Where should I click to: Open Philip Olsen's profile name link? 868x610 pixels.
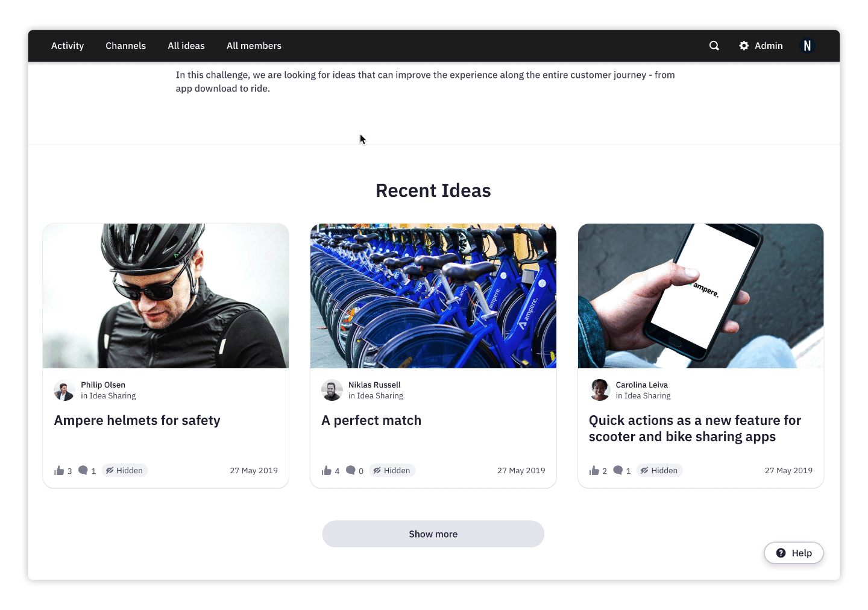pos(103,385)
